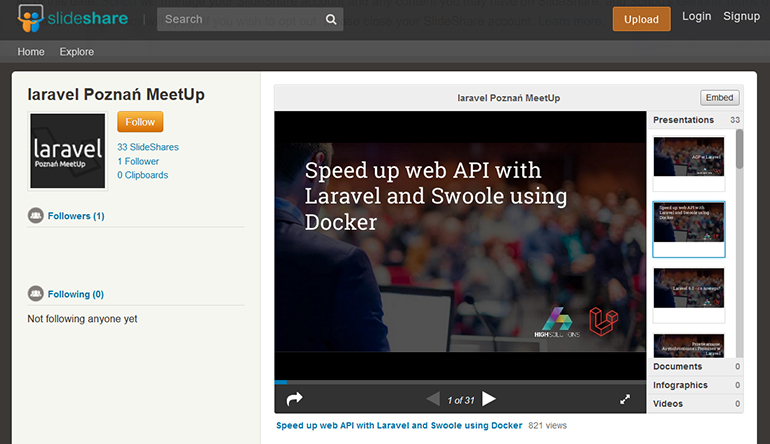Click the Following group icon
The image size is (770, 444).
35,294
